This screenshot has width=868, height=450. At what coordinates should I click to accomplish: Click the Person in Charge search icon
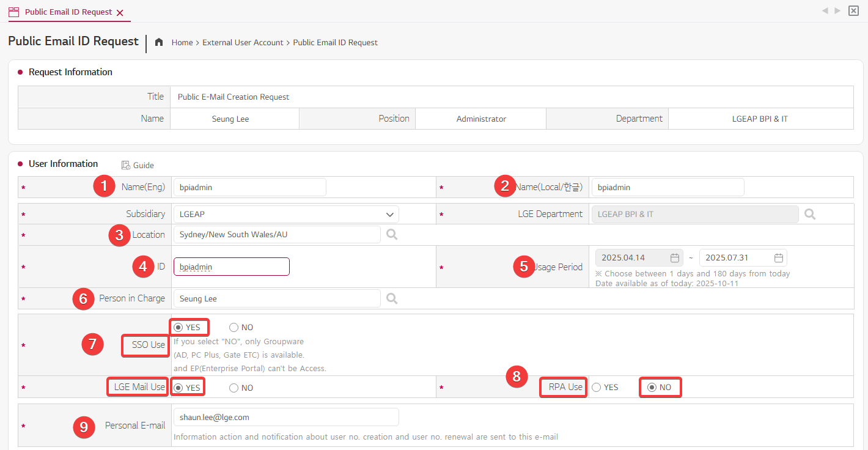(x=392, y=298)
